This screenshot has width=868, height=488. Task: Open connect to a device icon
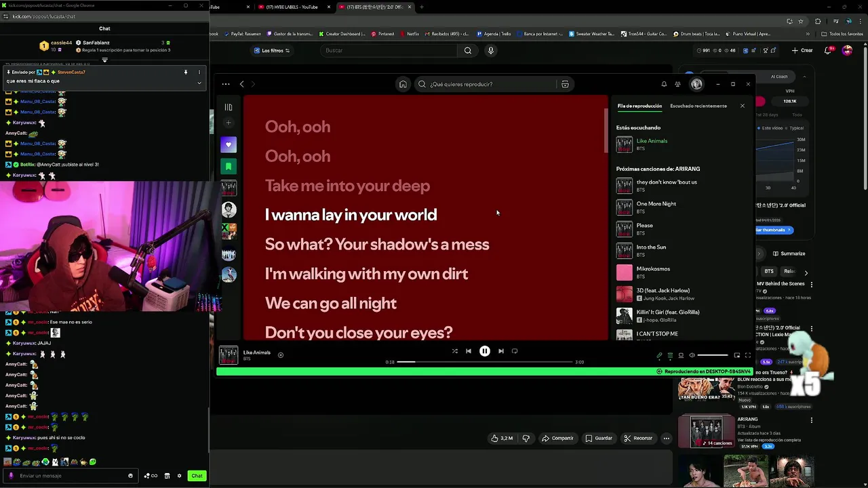(681, 355)
